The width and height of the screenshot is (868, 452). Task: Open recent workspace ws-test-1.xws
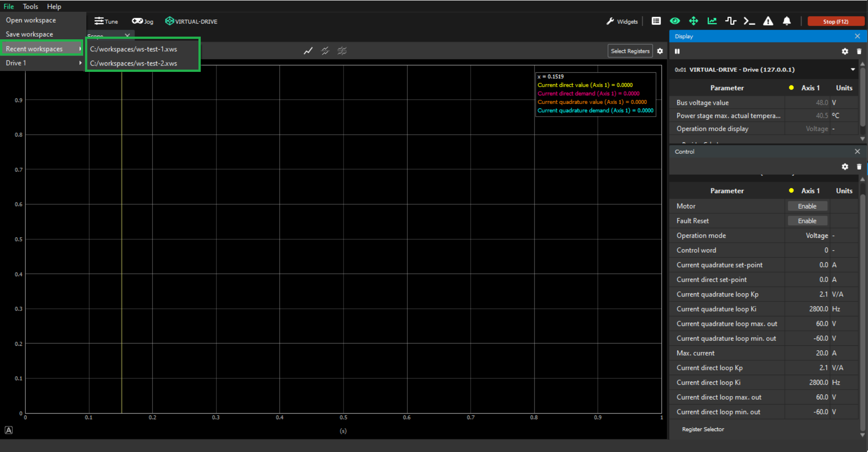pos(134,49)
